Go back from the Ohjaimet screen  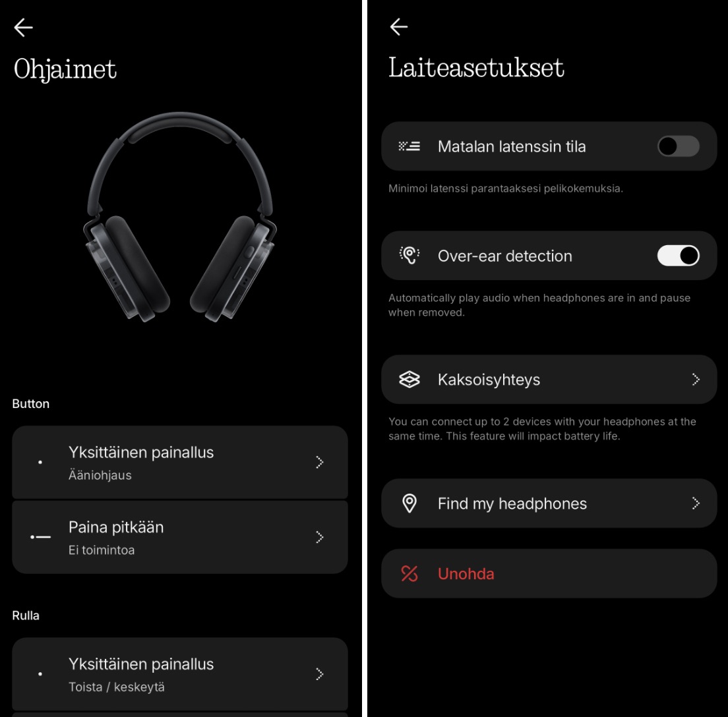coord(23,28)
